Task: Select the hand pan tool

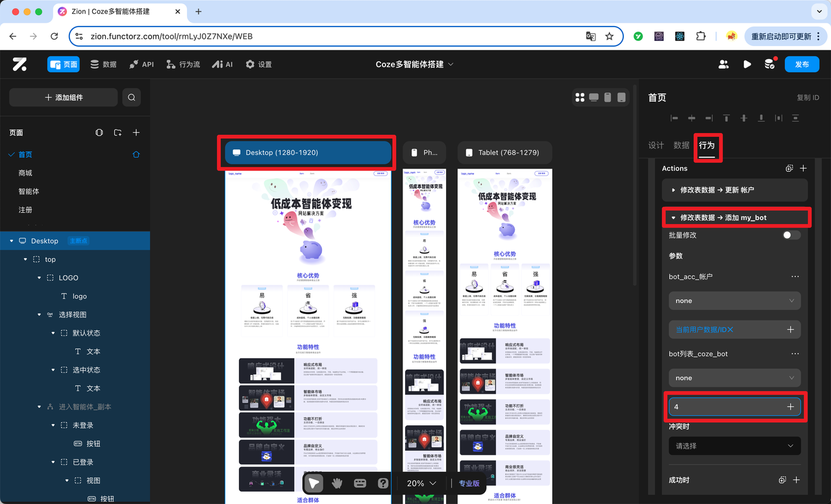Action: [336, 483]
